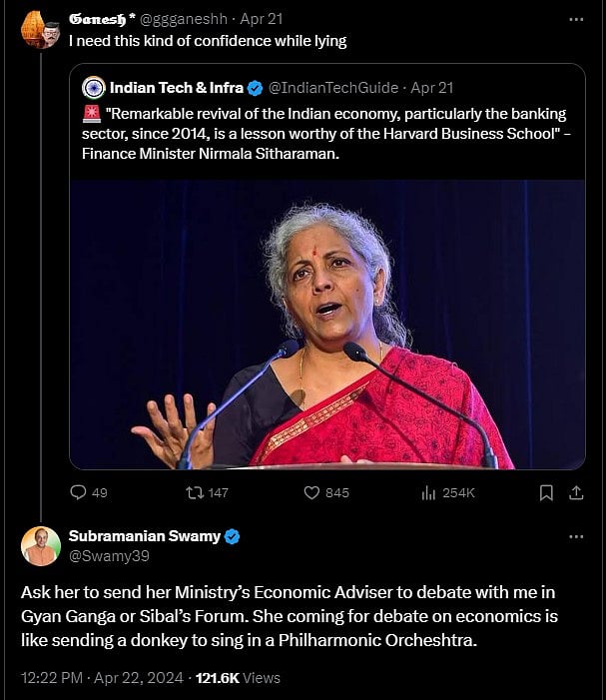
Task: Click the Indian Tech & Infra avatar
Action: [x=94, y=88]
